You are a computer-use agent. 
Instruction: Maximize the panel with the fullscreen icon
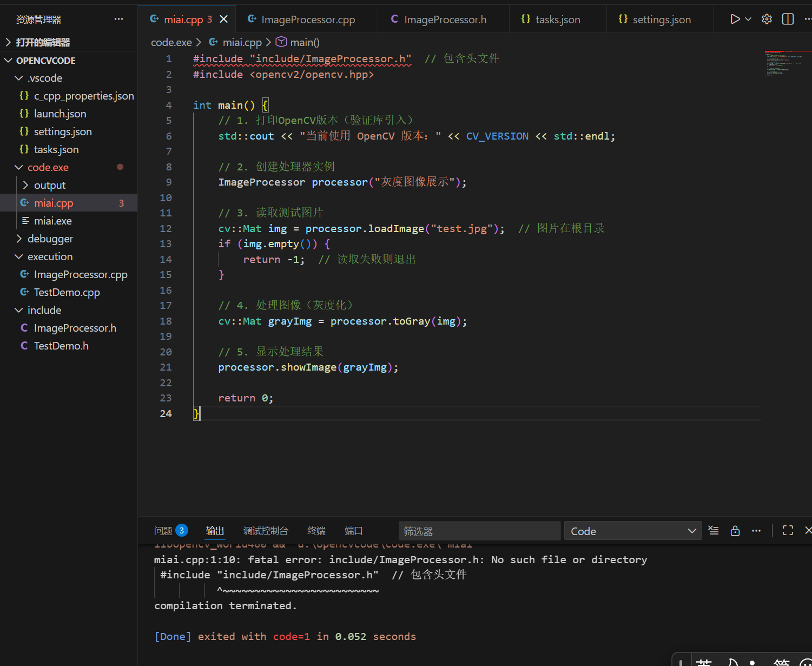788,531
